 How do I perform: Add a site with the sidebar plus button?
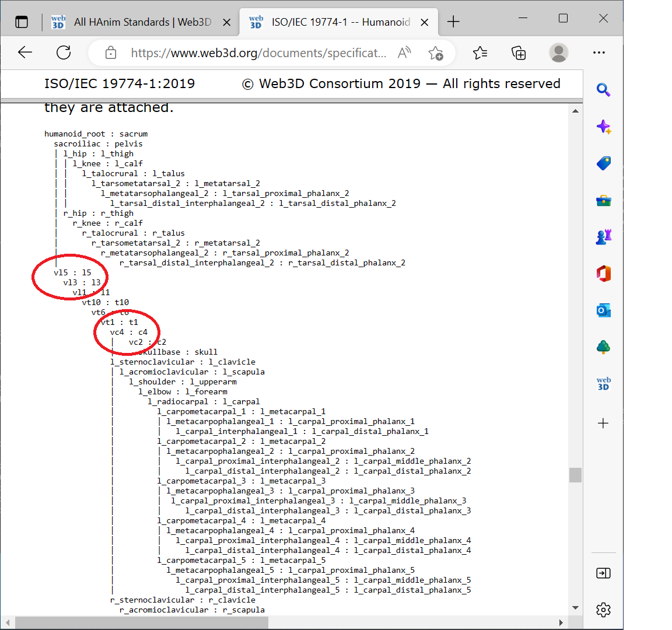(603, 423)
